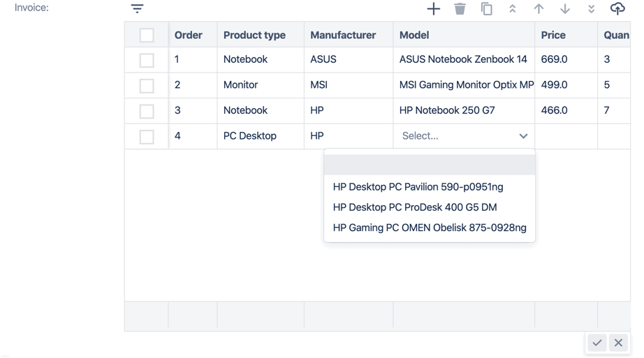Open the filter icon above the invoice table
The width and height of the screenshot is (644, 358).
point(137,8)
